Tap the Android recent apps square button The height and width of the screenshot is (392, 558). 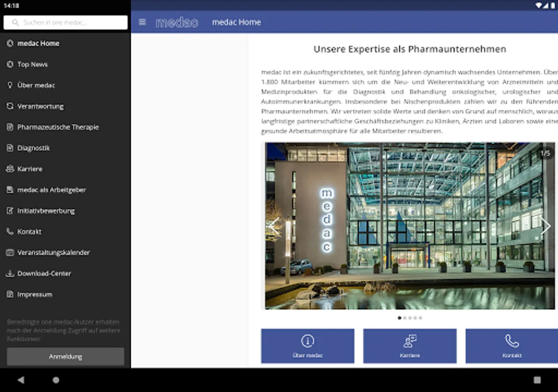537,380
